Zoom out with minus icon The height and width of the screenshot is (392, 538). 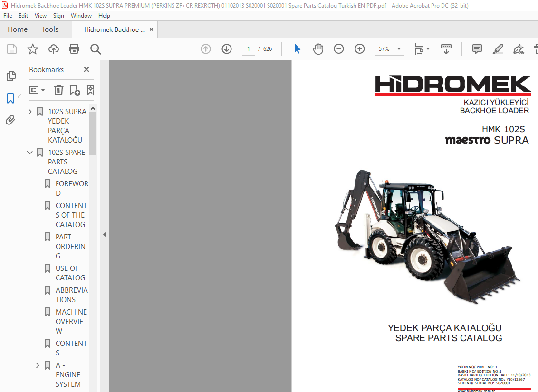[x=339, y=49]
